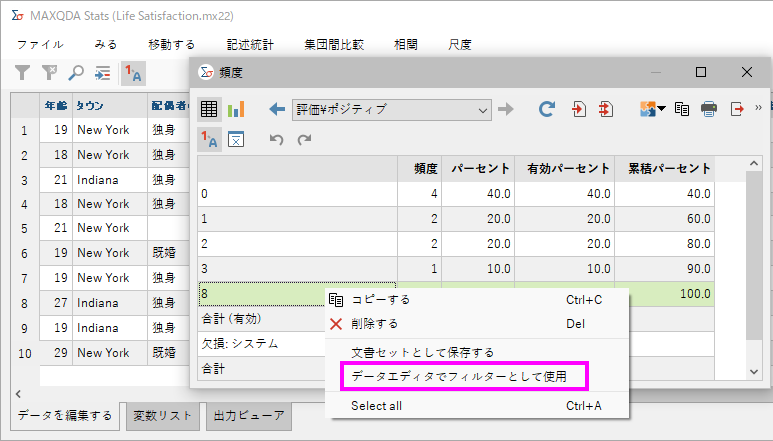Click the table-with-x icon in Frequency toolbar

[x=236, y=139]
